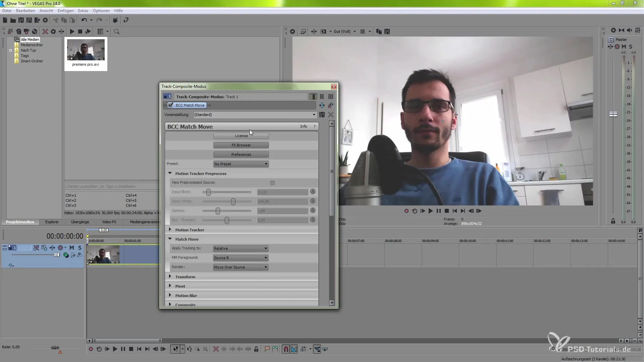Click the Preferences button in BCC panel
The height and width of the screenshot is (362, 644).
click(241, 155)
